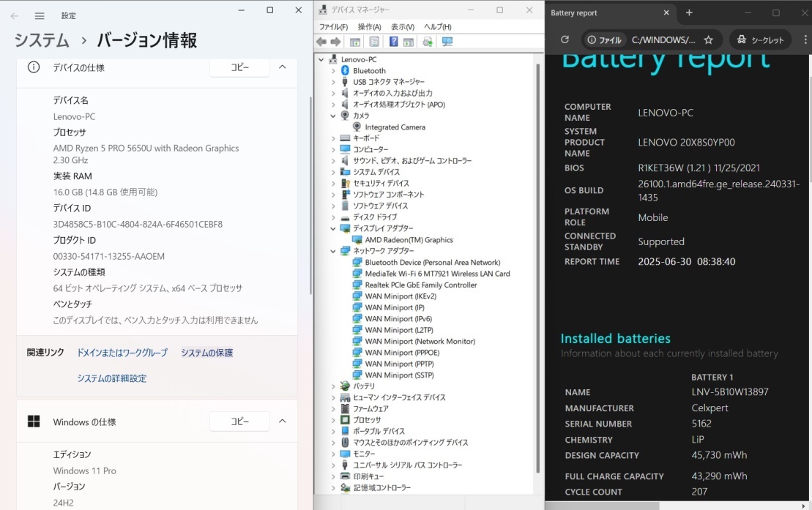Select Realtek PCIe GbE Family Controller

point(420,285)
